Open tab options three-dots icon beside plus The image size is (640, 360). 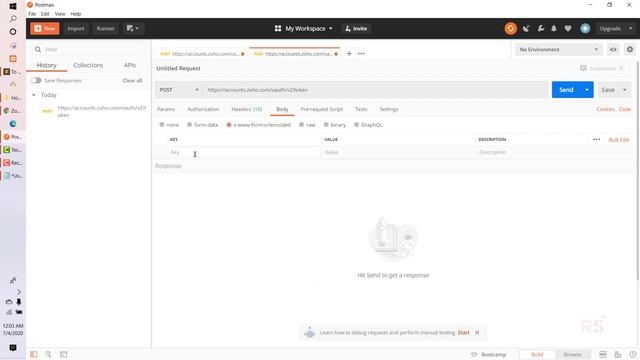(x=361, y=53)
